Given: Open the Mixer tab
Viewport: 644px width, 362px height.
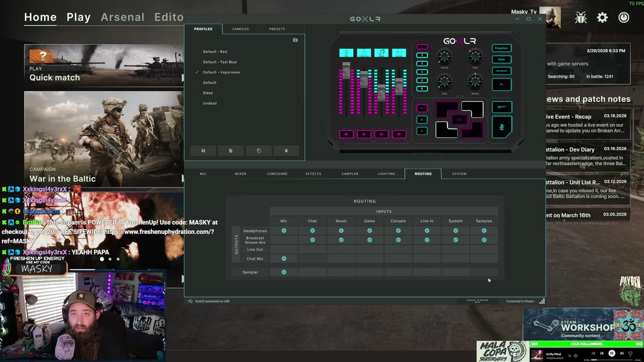Looking at the screenshot, I should coord(240,173).
